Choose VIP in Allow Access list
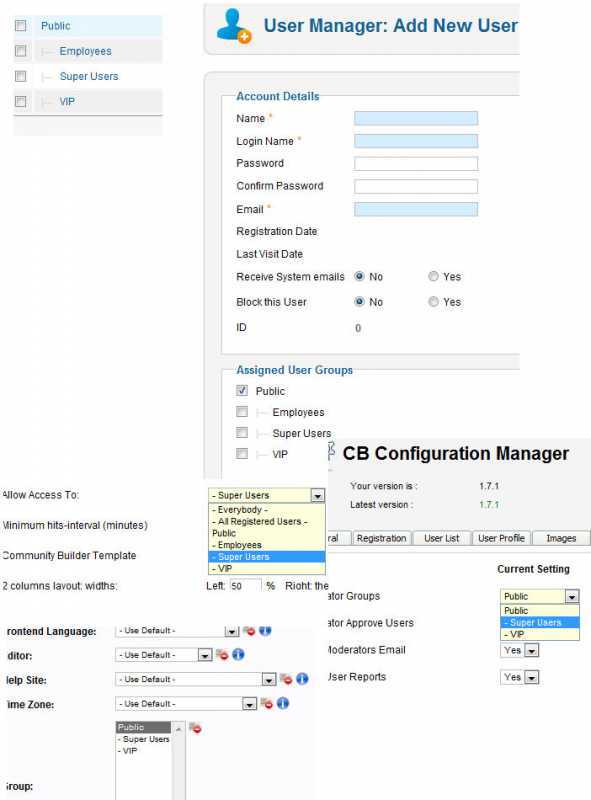 [x=266, y=568]
